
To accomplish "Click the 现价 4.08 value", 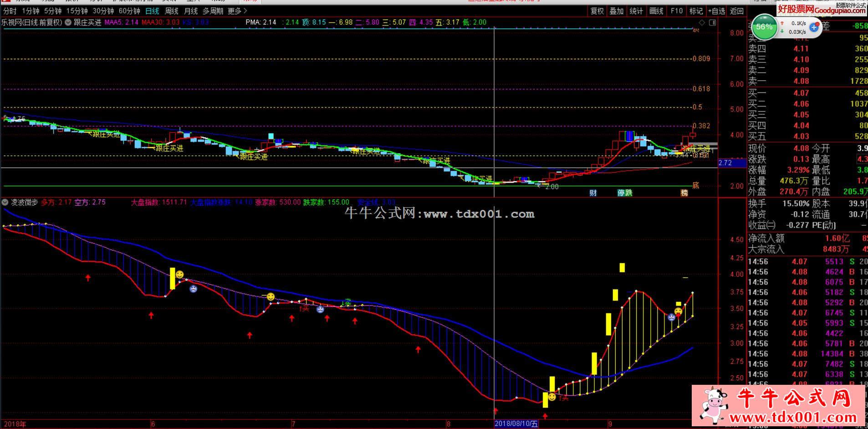I will tap(801, 148).
